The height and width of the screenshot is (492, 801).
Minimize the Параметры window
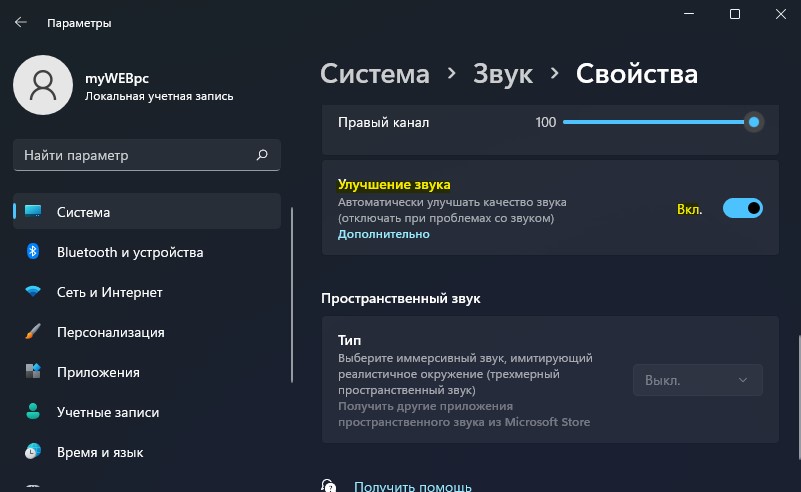coord(689,14)
